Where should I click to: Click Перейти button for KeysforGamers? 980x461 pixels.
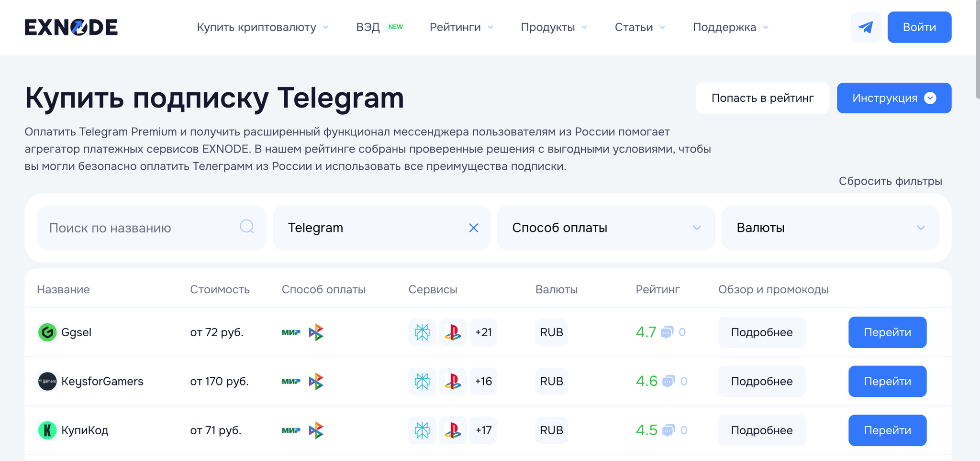point(887,381)
